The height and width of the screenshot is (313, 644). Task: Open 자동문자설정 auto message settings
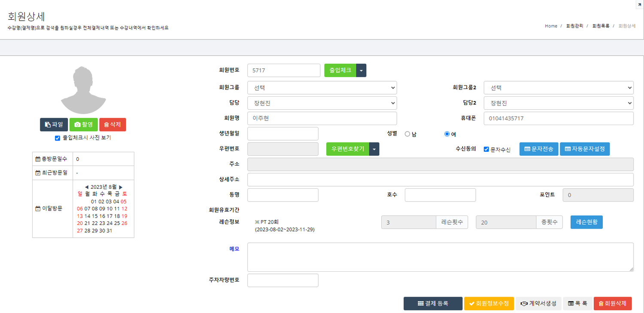coord(584,149)
